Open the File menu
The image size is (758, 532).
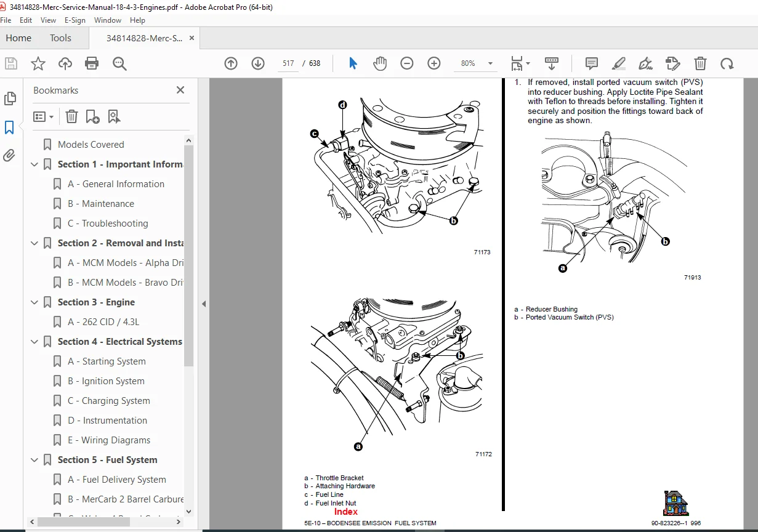(x=6, y=20)
